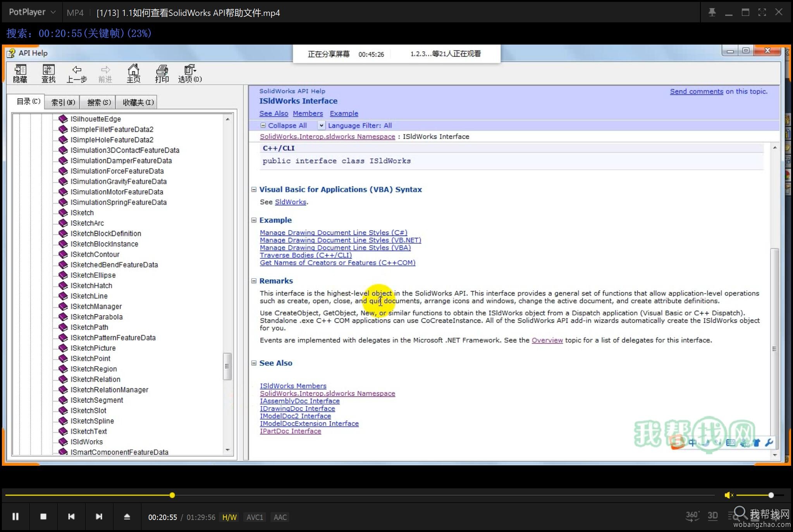This screenshot has width=793, height=532.
Task: Open the See Also header link
Action: pos(274,114)
